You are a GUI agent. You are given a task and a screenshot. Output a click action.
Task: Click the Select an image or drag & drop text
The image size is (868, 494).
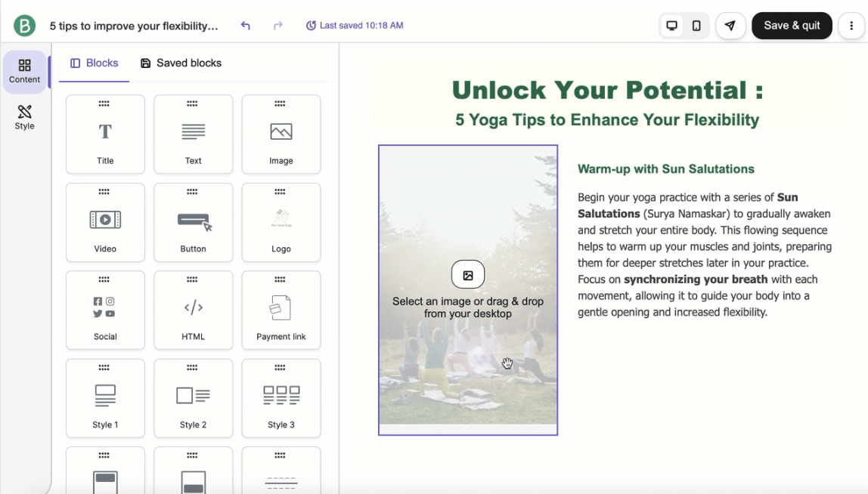point(468,307)
